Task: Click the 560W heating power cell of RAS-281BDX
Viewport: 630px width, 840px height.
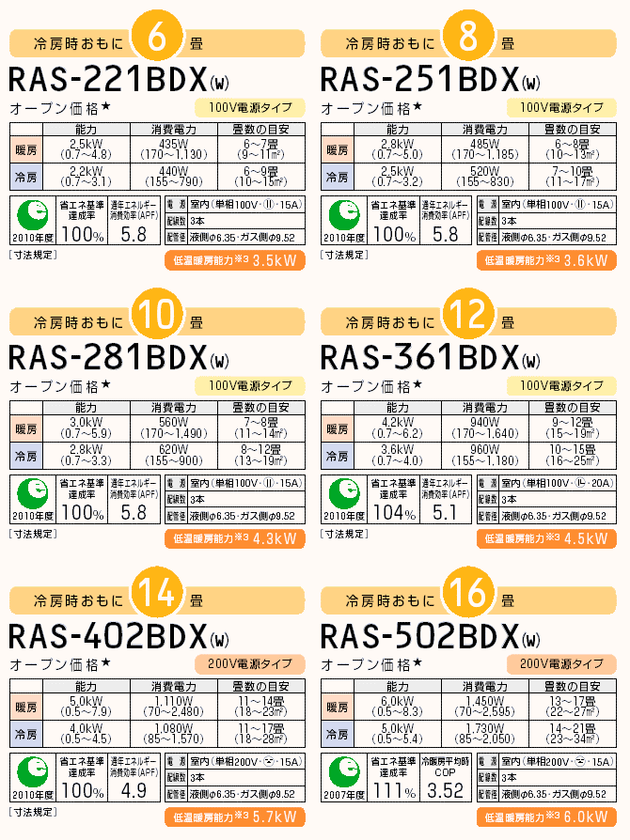Action: pyautogui.click(x=174, y=428)
